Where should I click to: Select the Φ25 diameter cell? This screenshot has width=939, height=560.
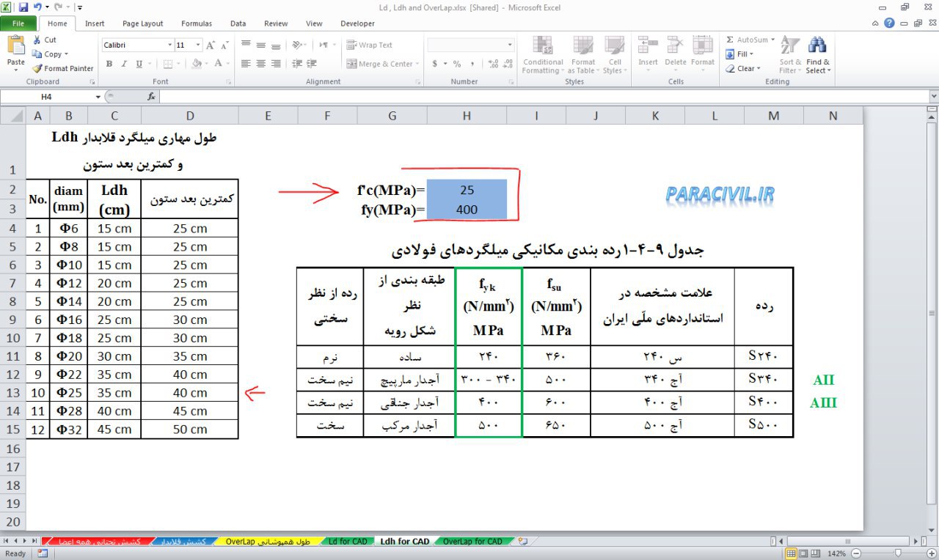click(68, 393)
